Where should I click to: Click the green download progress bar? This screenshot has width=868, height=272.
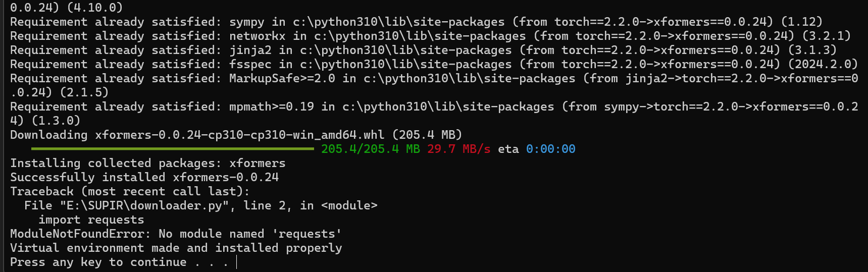(172, 149)
